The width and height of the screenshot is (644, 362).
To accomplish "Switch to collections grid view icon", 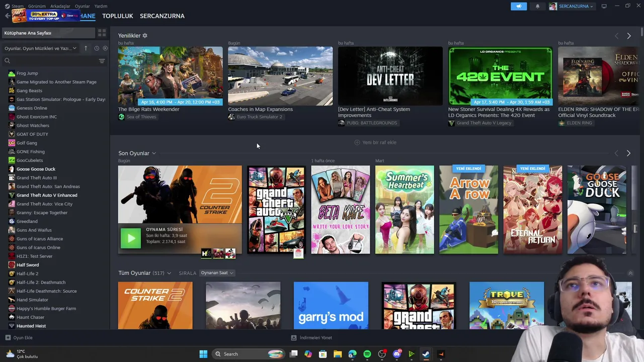I will pyautogui.click(x=102, y=33).
